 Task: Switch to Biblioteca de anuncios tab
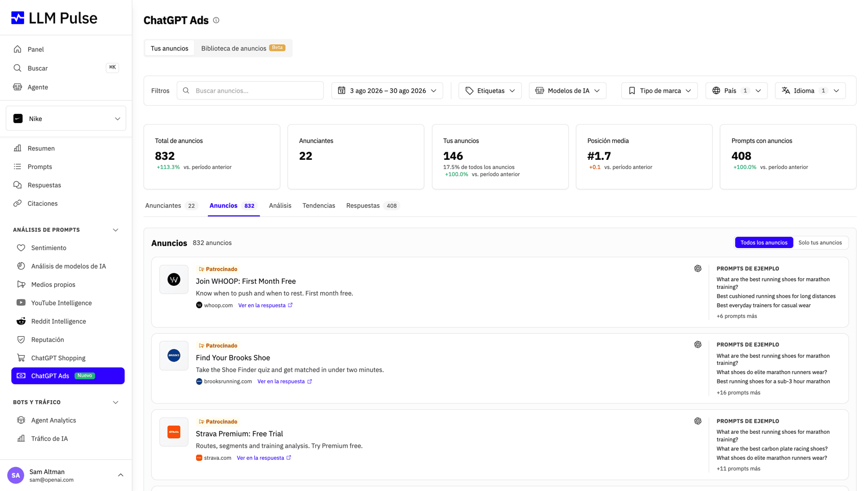pyautogui.click(x=243, y=48)
